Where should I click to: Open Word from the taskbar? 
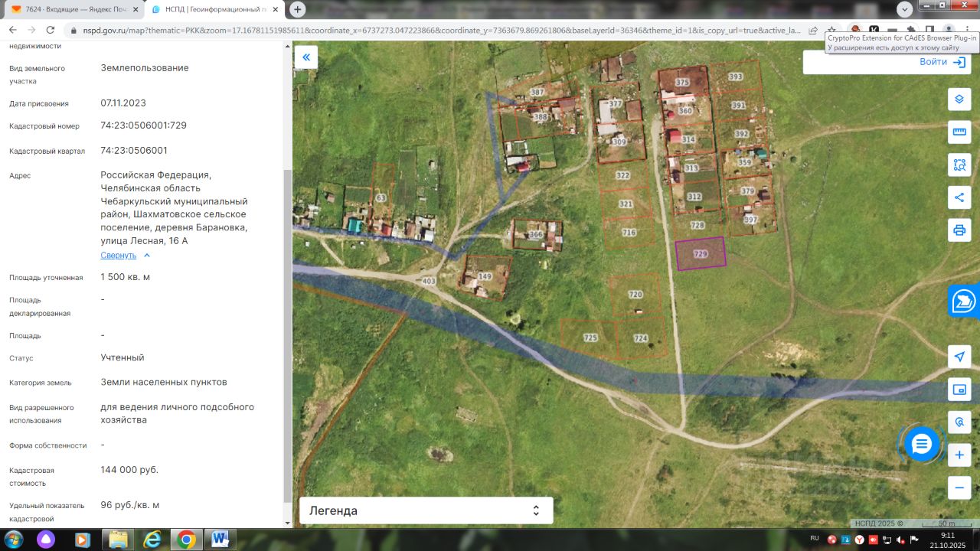220,540
